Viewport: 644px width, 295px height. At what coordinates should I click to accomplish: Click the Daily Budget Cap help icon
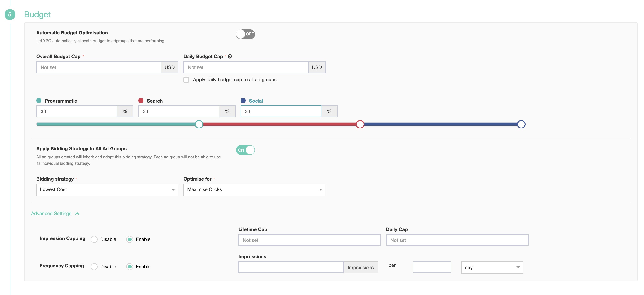(230, 57)
